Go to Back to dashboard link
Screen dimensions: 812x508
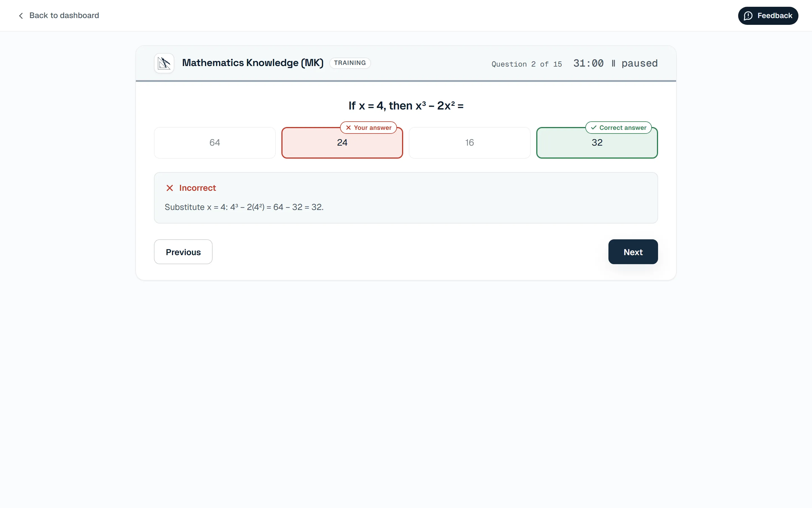(x=59, y=16)
